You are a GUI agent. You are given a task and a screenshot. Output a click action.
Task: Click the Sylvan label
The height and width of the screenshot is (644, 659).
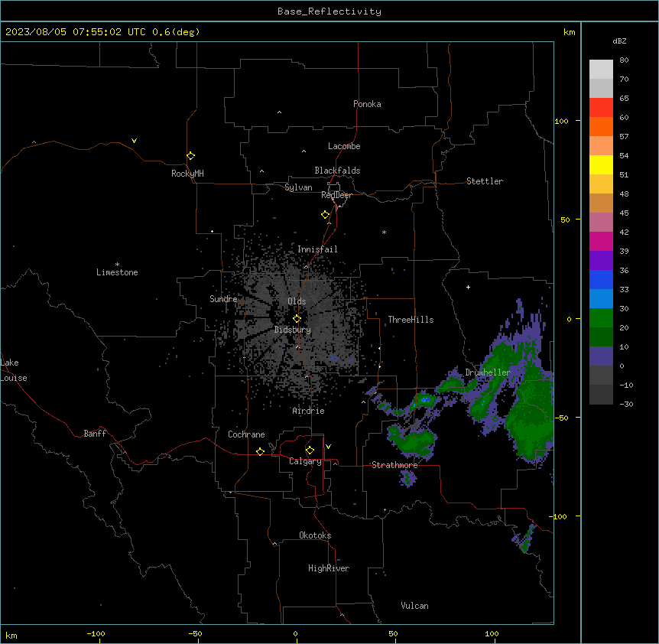[x=298, y=187]
